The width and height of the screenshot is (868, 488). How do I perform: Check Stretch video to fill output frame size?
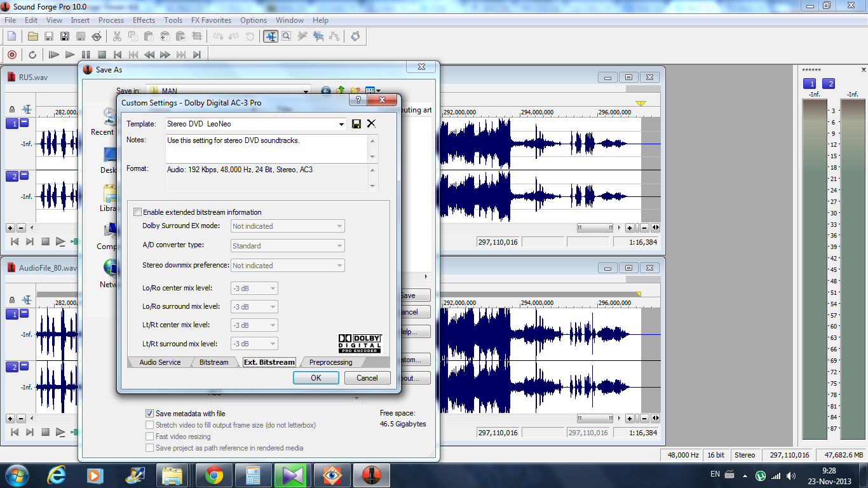tap(150, 425)
